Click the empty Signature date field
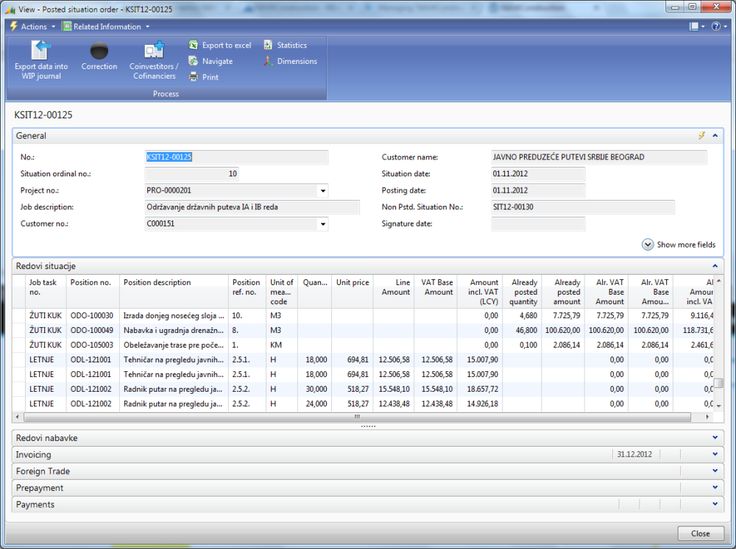736x549 pixels. pos(538,224)
